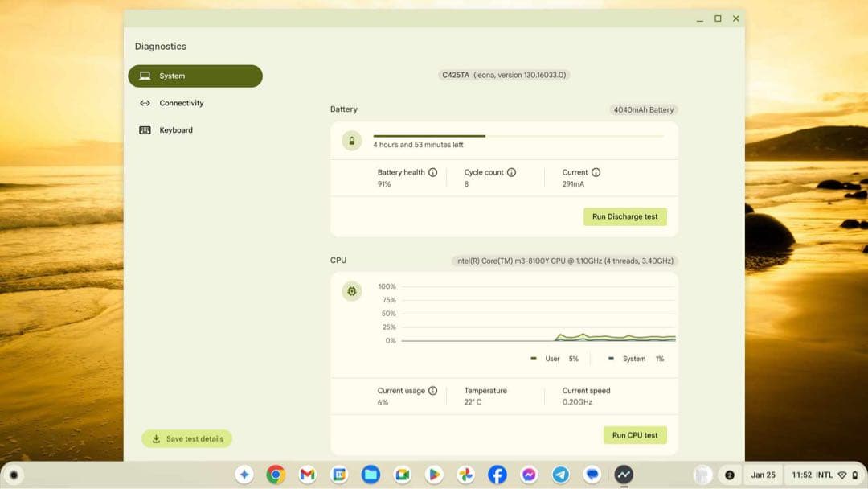868x489 pixels.
Task: Click the Battery health info icon
Action: tap(433, 172)
